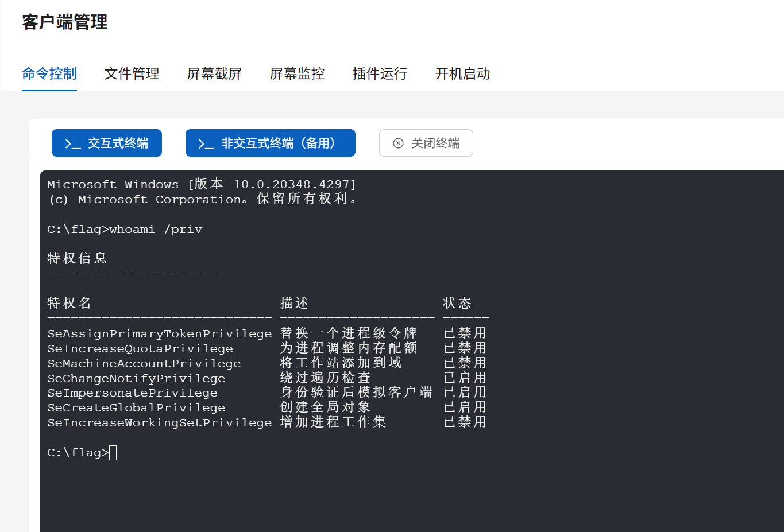
Task: Select SeIncreaseWorkingSetPrivilege in the terminal
Action: pyautogui.click(x=160, y=422)
